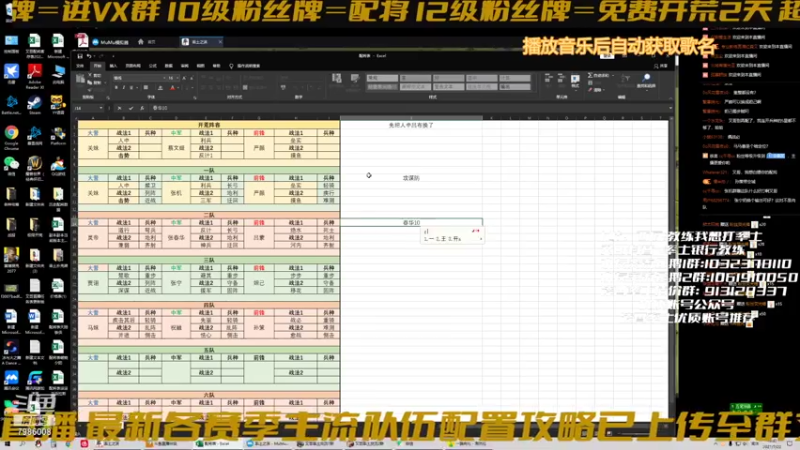Click the increase font size A icon
Viewport: 800px width, 450px height.
[184, 78]
